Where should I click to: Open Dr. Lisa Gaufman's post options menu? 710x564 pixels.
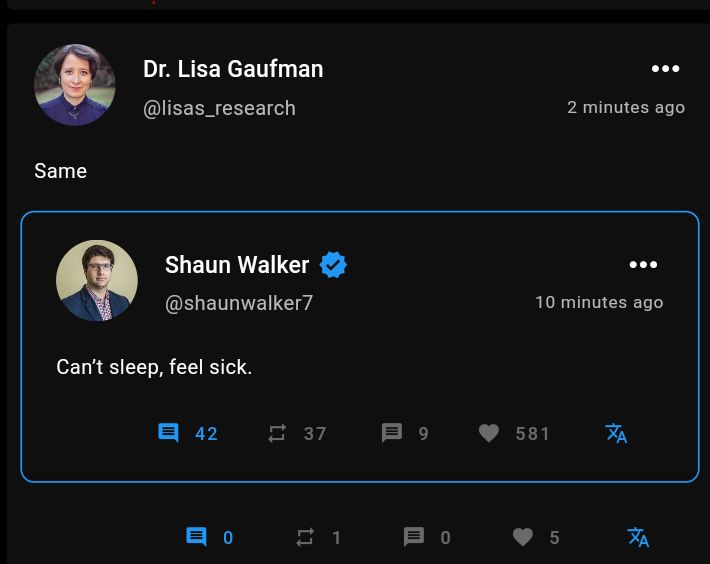[665, 69]
